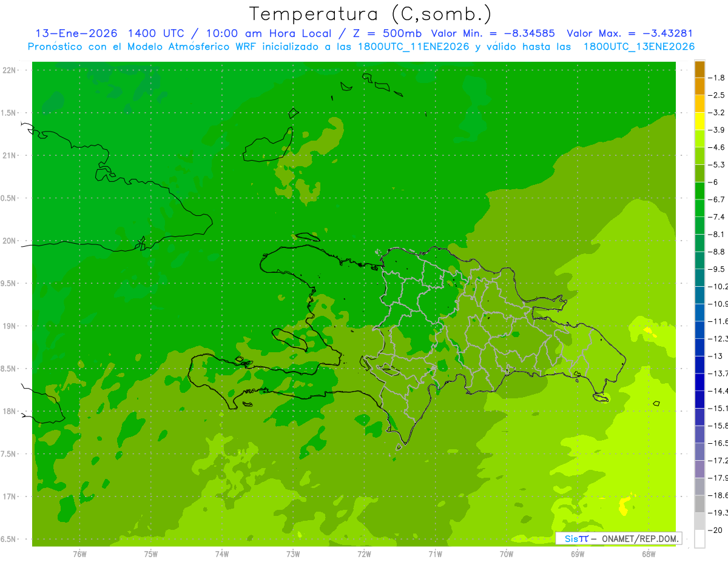Viewport: 728px width, 562px height.
Task: Click the "21N" latitude label
Action: click(x=9, y=156)
